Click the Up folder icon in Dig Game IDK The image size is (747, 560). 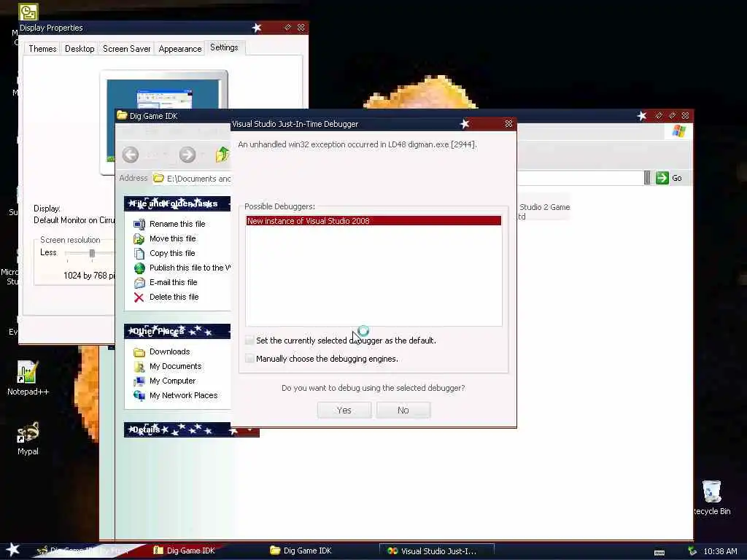click(222, 155)
